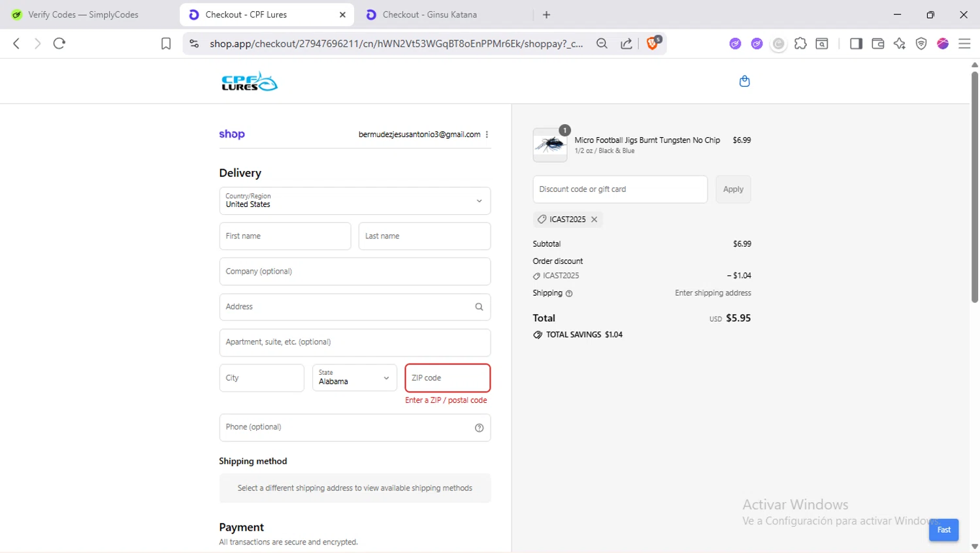The image size is (980, 553).
Task: Click the Company (optional) field
Action: coord(355,272)
